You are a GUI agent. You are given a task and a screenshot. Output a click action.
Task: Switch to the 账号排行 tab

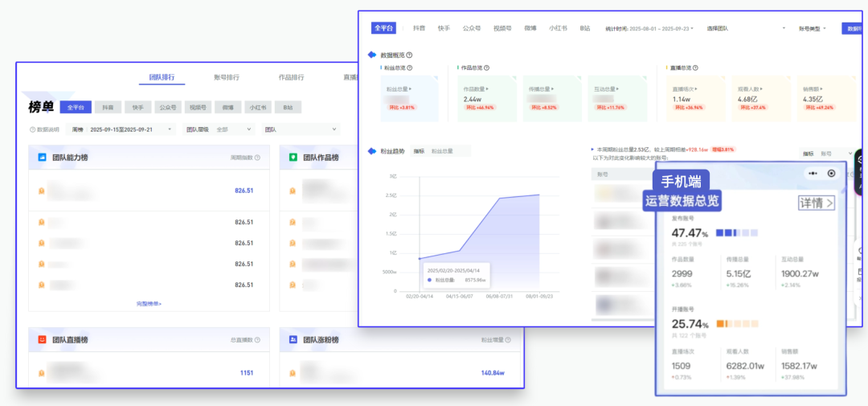tap(227, 77)
